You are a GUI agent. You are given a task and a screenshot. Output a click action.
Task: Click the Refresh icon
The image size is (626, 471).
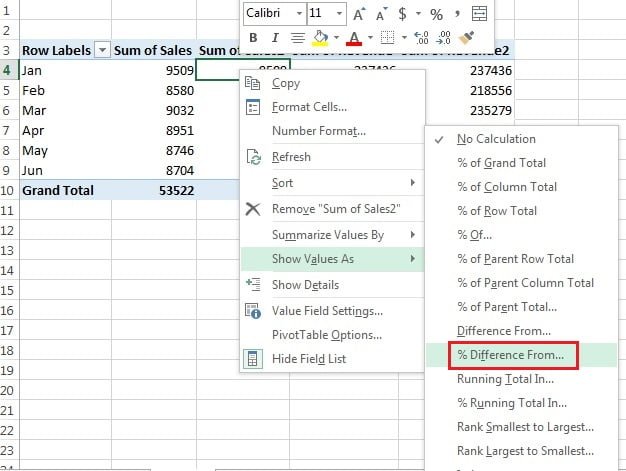254,157
